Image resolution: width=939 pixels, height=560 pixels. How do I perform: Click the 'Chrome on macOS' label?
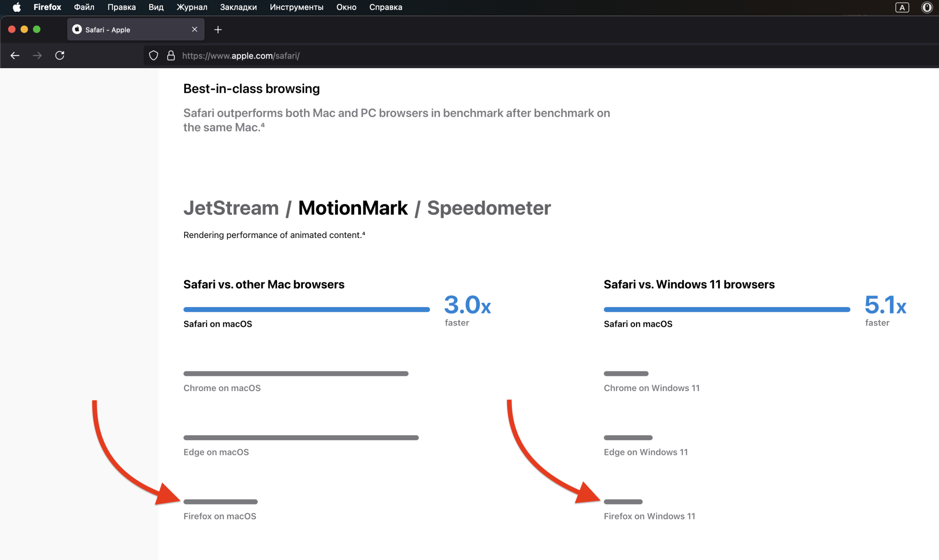coord(222,388)
